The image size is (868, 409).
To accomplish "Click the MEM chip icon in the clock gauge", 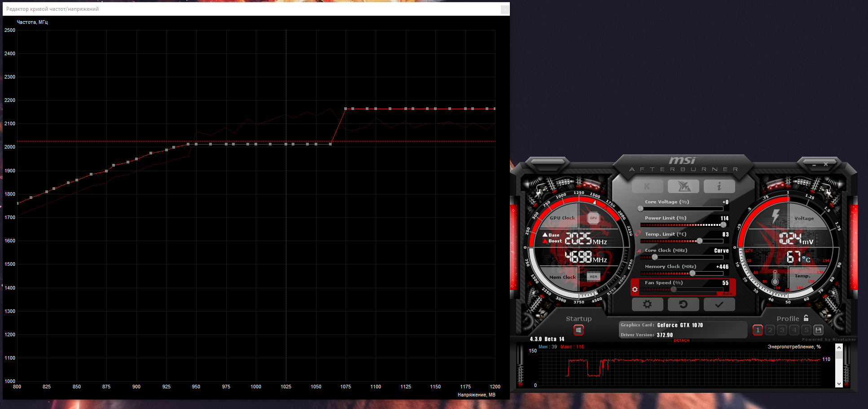I will [593, 277].
